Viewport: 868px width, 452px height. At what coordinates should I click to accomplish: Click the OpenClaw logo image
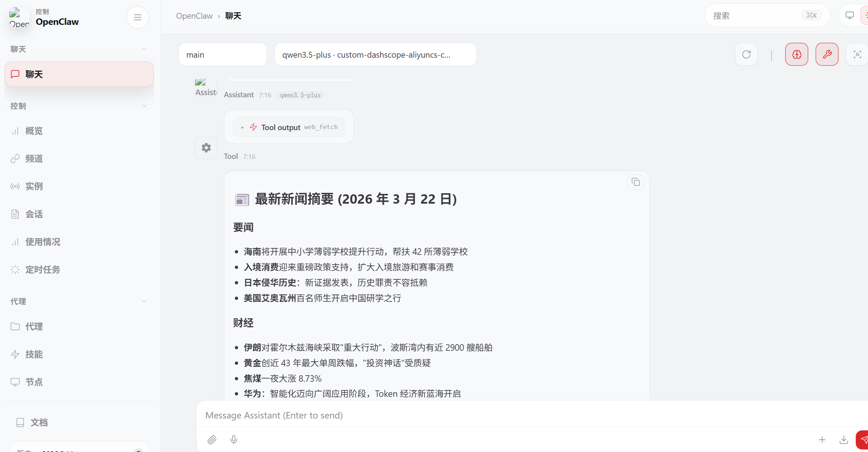click(x=19, y=17)
